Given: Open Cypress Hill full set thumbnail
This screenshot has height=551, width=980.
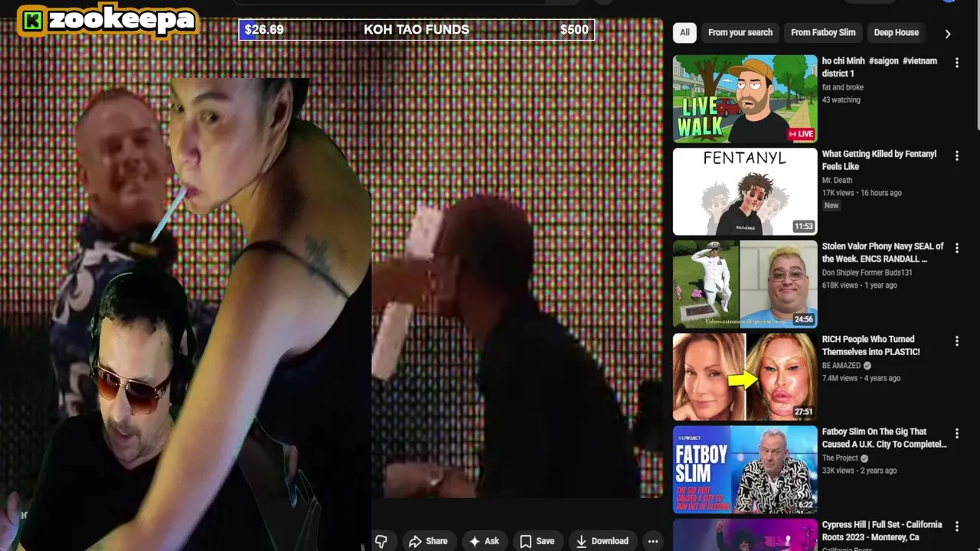Looking at the screenshot, I should click(745, 535).
